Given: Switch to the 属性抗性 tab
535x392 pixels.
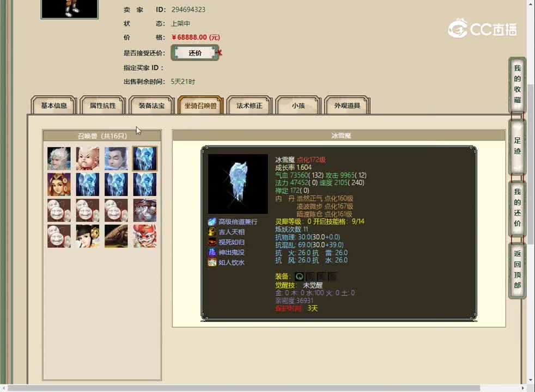Looking at the screenshot, I should [103, 105].
